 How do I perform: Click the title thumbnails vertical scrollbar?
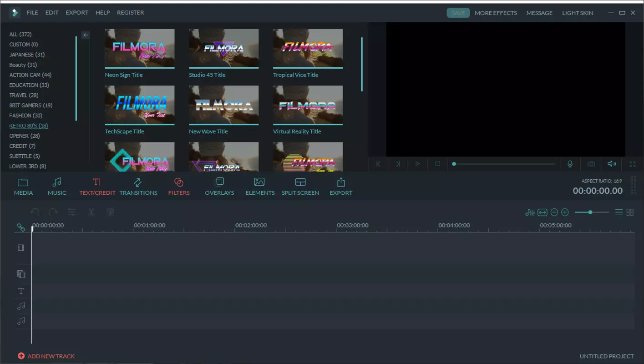click(362, 64)
